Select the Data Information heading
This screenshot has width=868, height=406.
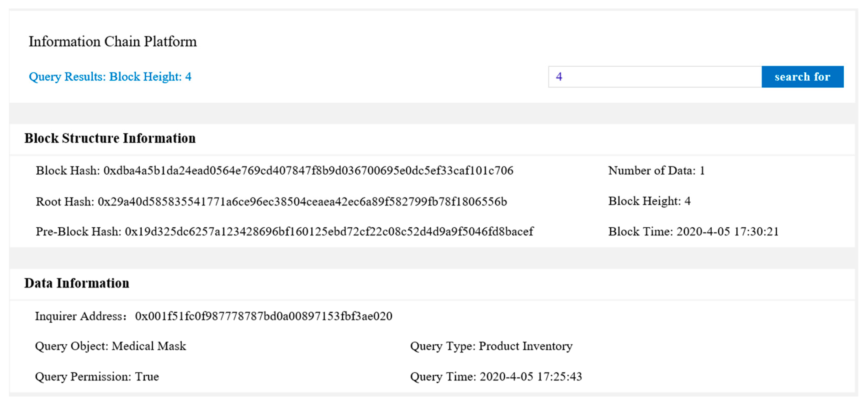pos(77,283)
